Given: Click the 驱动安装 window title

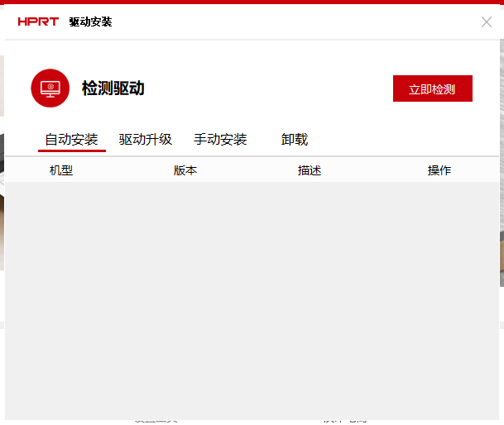Looking at the screenshot, I should (x=90, y=21).
